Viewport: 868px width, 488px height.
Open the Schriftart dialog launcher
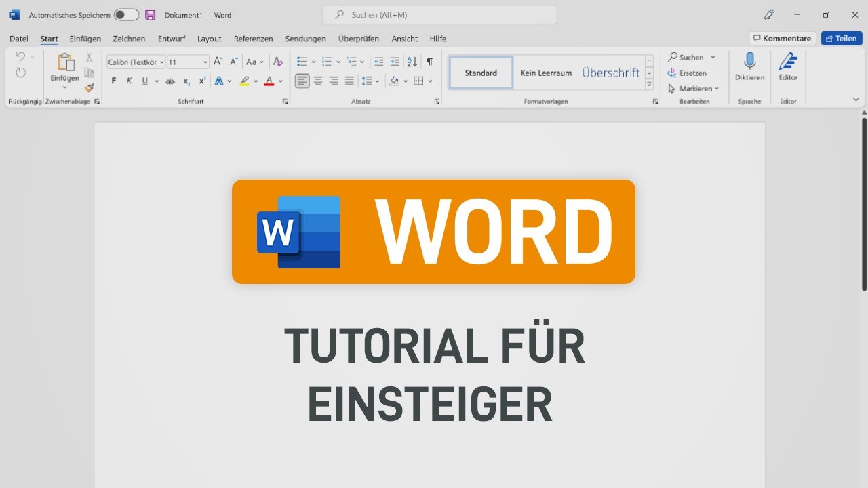pos(285,102)
